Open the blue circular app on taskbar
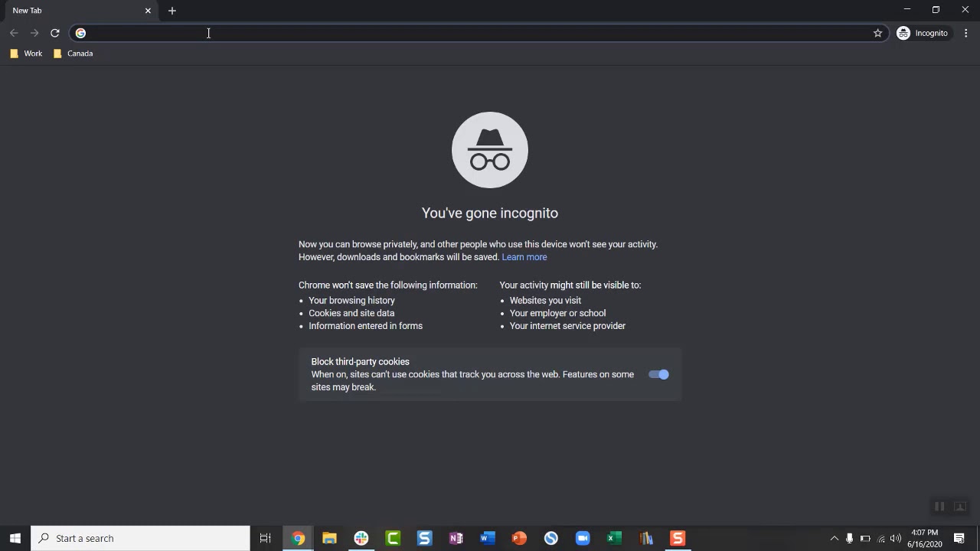This screenshot has width=980, height=551. coord(551,538)
